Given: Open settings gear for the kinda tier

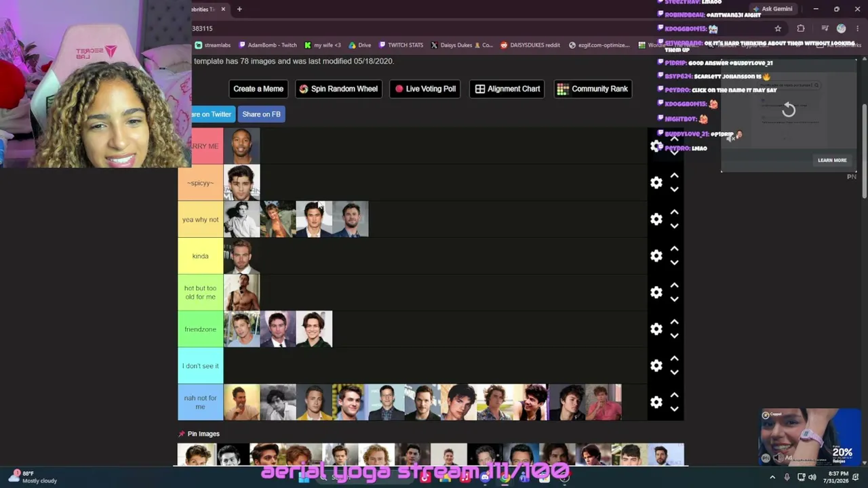Looking at the screenshot, I should 656,256.
